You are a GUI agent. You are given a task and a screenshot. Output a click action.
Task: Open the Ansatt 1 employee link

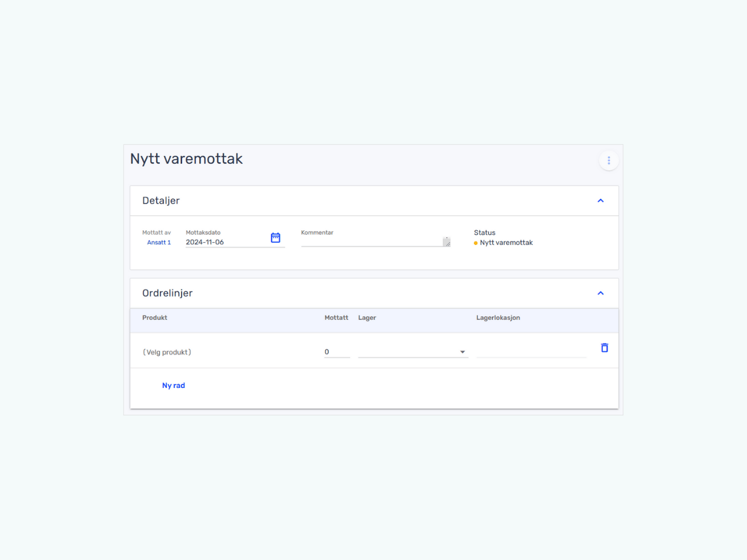pyautogui.click(x=159, y=243)
